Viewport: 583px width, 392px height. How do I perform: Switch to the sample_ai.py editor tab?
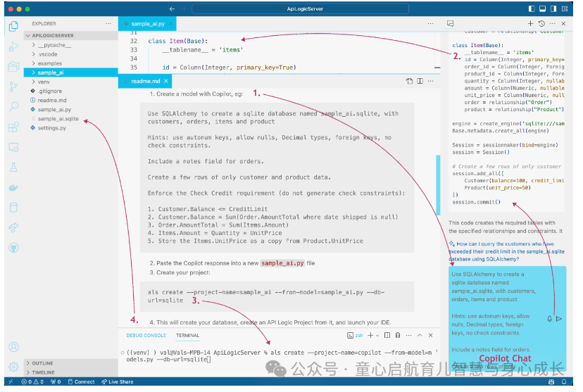coord(148,24)
